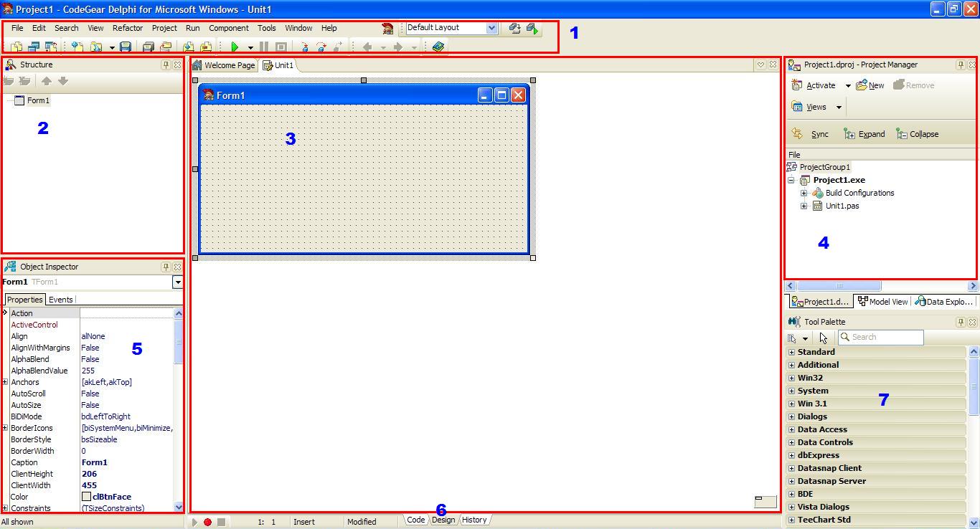Open the Component menu
The height and width of the screenshot is (529, 980).
(229, 28)
